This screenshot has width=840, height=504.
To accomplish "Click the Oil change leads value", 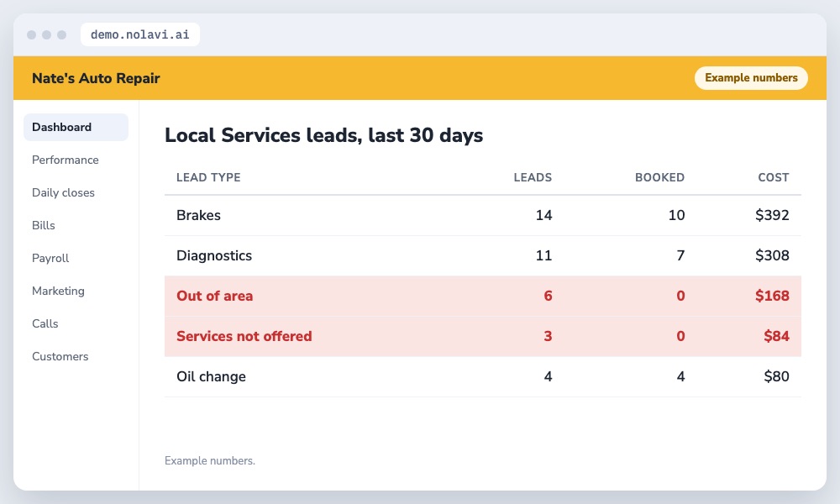I will [548, 376].
